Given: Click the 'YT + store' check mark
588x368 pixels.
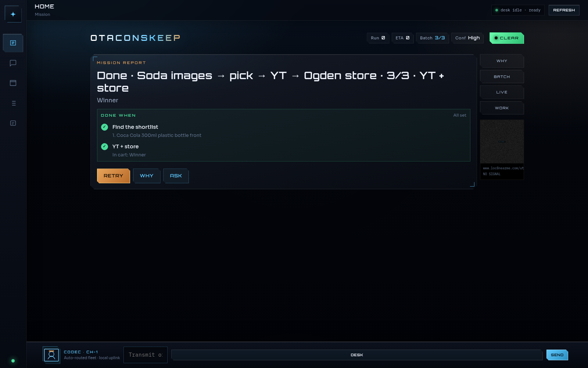Looking at the screenshot, I should 104,146.
